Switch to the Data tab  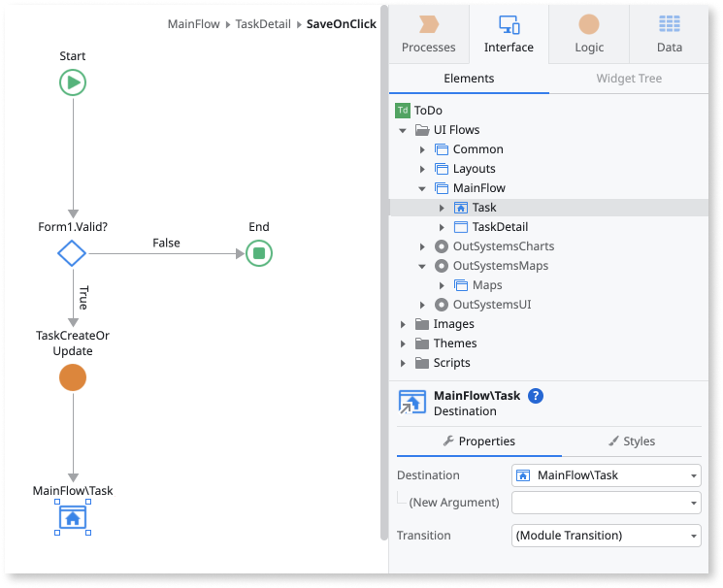[669, 35]
